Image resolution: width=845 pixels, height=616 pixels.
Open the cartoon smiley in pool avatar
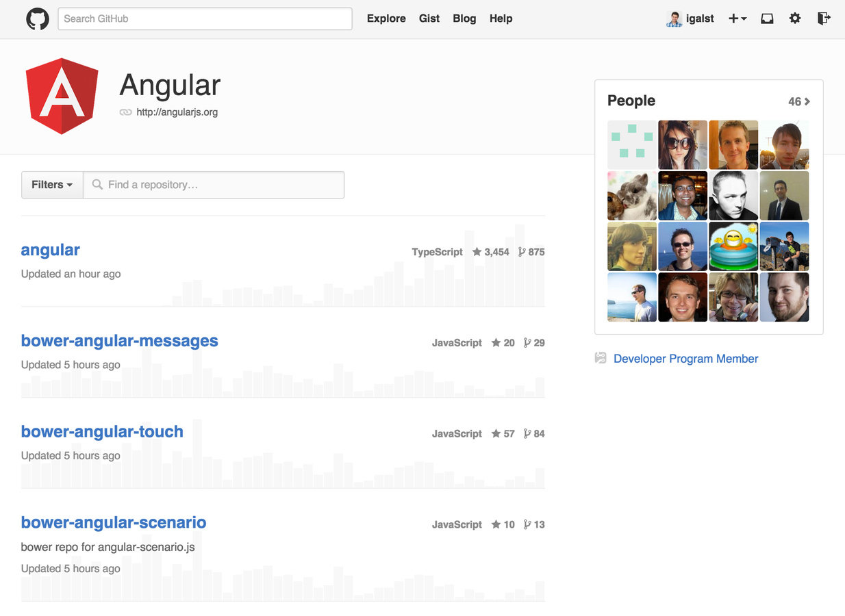(x=733, y=246)
